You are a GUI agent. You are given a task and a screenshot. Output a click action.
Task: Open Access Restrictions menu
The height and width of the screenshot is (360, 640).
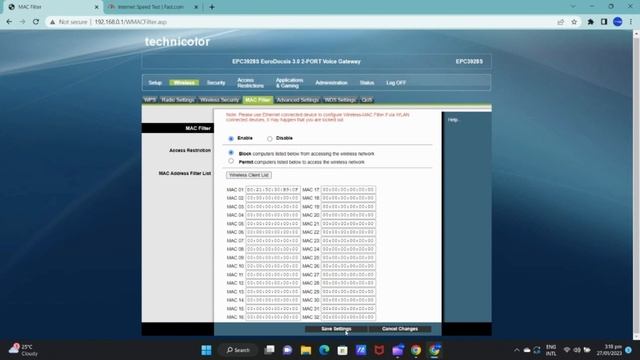tap(250, 83)
